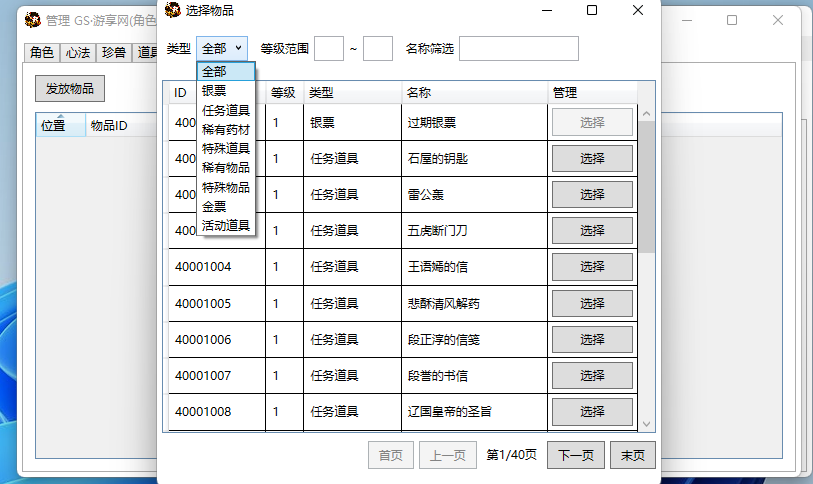Pick 稀有药材 from the type dropdown
The width and height of the screenshot is (813, 484).
pos(225,129)
